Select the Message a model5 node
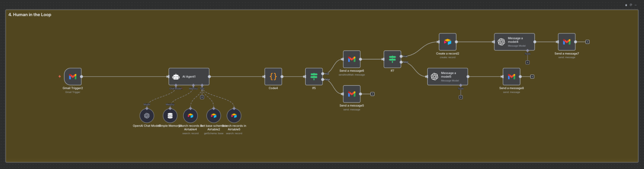Image resolution: width=644 pixels, height=169 pixels. coord(448,76)
